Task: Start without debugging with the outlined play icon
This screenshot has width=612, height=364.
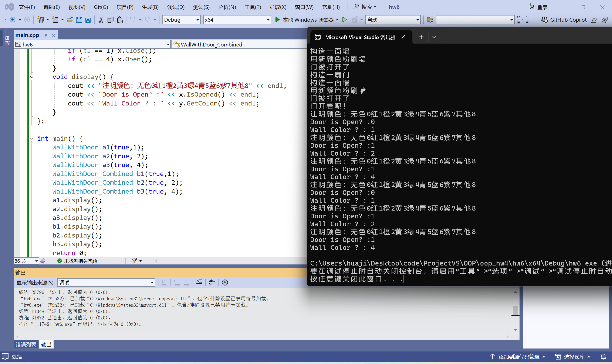Action: coord(344,20)
